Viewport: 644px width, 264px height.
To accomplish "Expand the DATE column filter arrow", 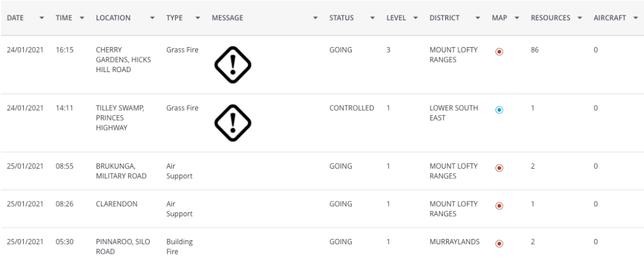I will point(42,18).
